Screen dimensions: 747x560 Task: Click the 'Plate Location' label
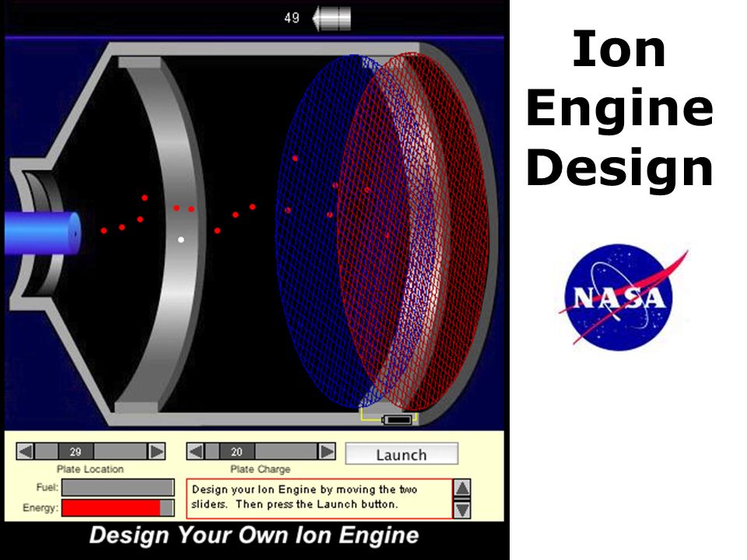90,469
